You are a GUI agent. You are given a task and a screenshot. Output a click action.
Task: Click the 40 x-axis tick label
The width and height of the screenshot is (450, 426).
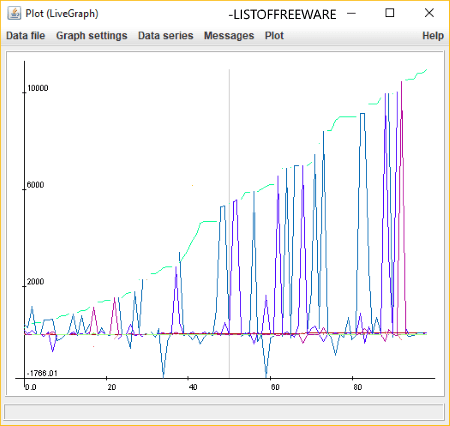[193, 387]
